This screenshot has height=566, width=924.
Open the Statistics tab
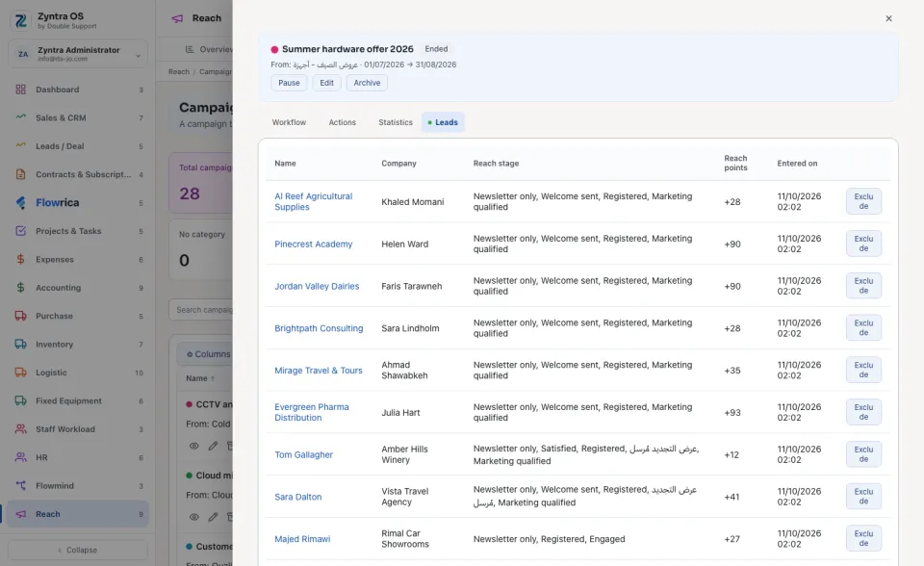[x=396, y=122]
